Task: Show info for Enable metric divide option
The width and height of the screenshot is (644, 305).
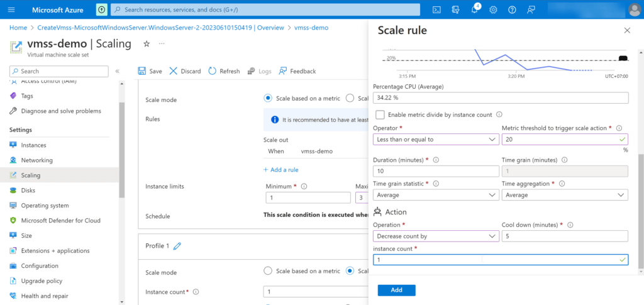Action: click(499, 114)
